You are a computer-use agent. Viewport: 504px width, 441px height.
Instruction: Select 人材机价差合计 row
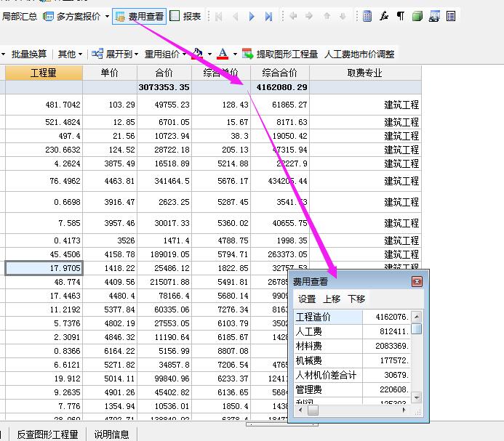coord(352,375)
